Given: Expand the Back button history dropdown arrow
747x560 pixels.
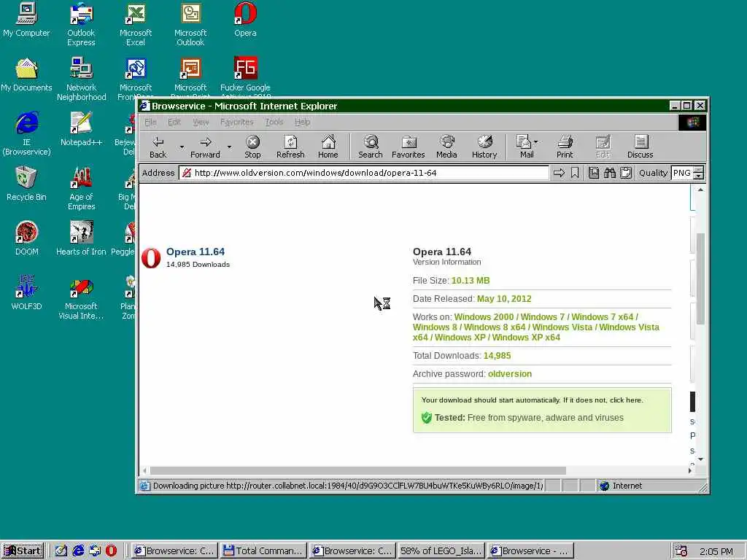Looking at the screenshot, I should [x=182, y=147].
